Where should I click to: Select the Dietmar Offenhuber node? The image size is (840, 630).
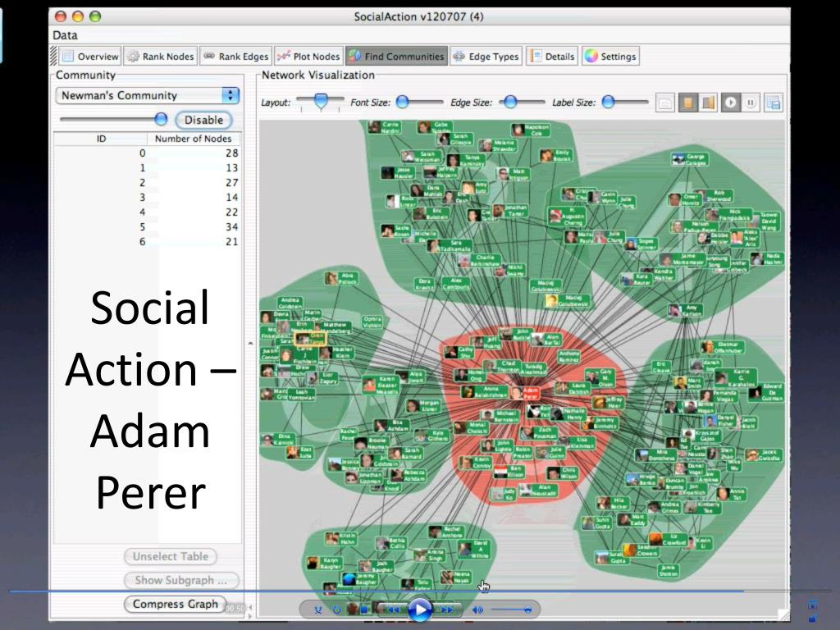tap(722, 347)
